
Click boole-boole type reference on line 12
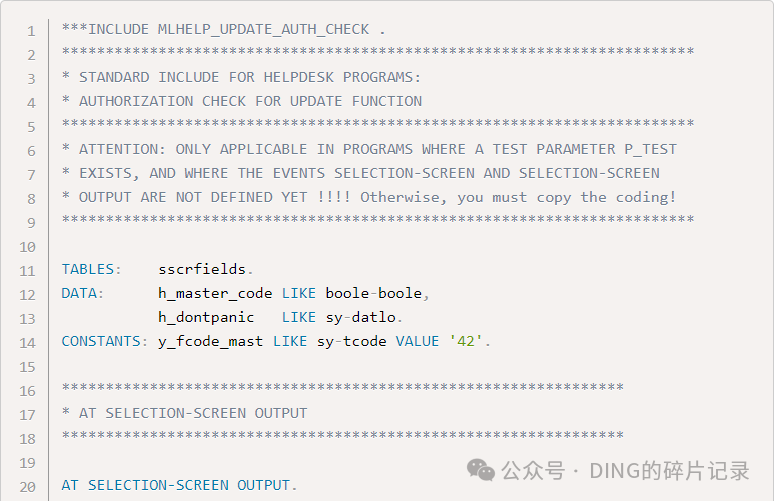(x=374, y=293)
